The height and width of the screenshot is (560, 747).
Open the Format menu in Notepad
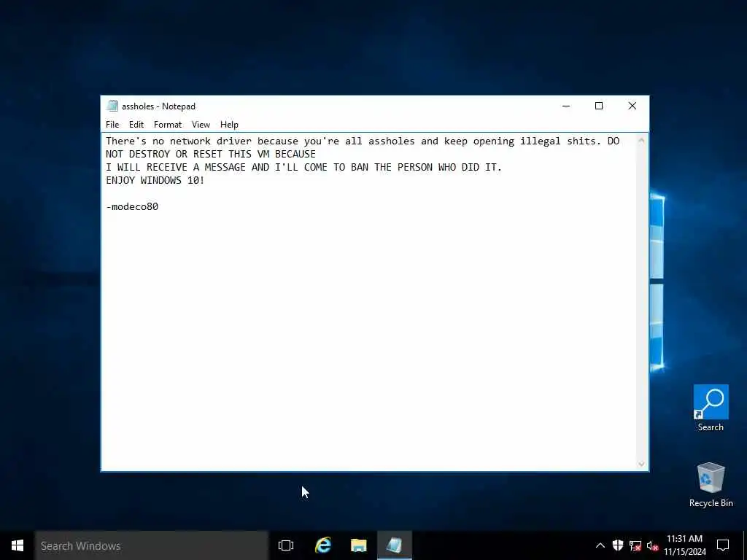[168, 124]
